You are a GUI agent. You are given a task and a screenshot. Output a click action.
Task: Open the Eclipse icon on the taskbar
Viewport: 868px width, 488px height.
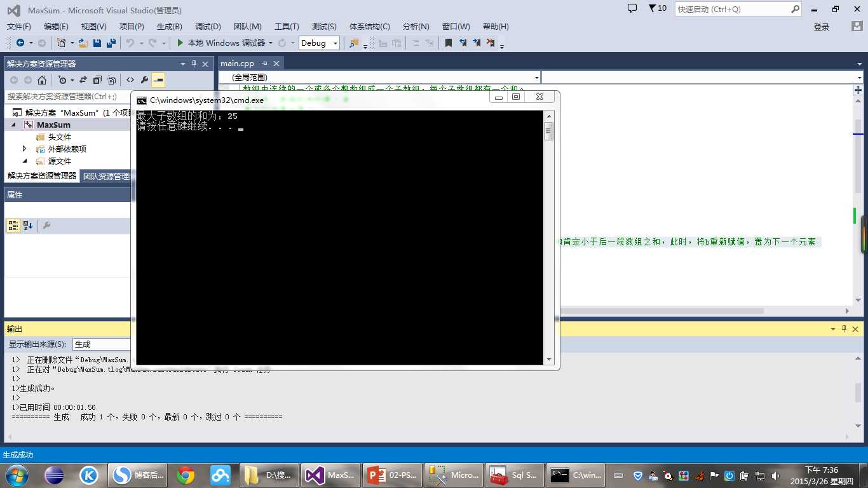(54, 475)
